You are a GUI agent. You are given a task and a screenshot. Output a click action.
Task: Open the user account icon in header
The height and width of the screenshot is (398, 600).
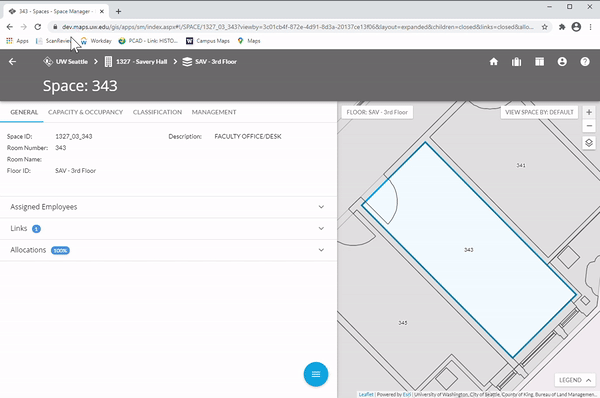(562, 62)
